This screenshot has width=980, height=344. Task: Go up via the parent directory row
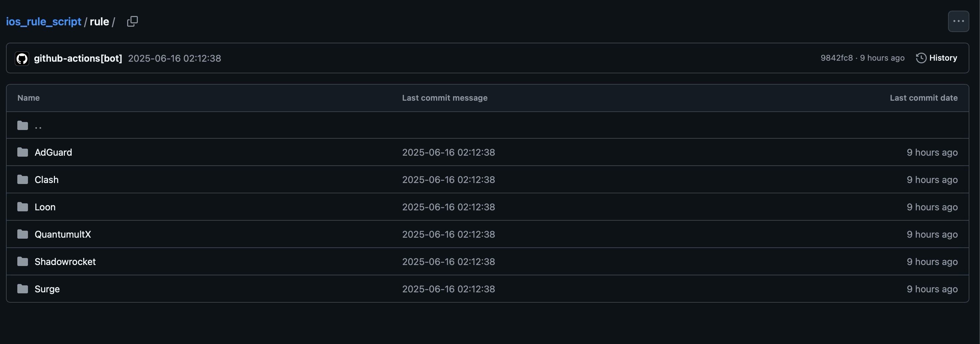coord(487,125)
